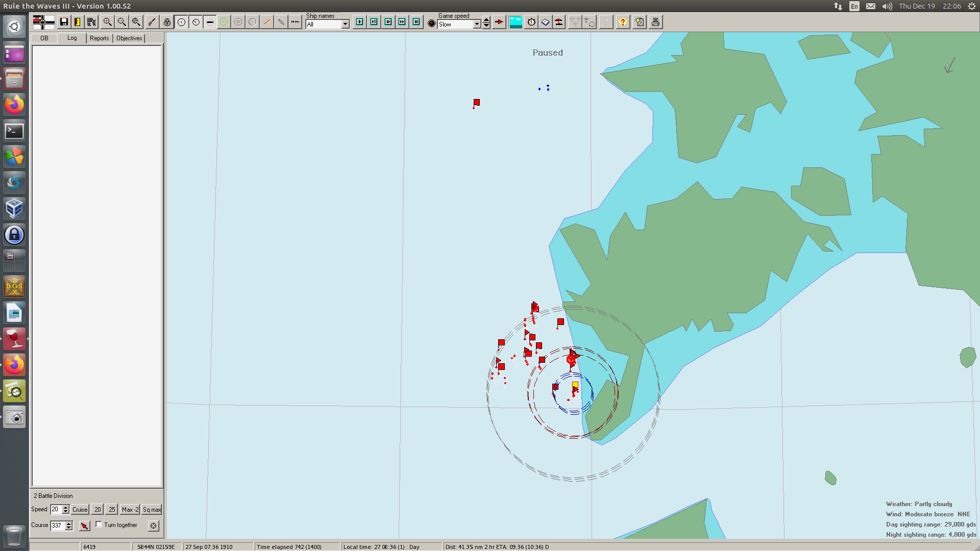Open the open-book log icon
Screen dimensions: 980x551
click(x=546, y=22)
